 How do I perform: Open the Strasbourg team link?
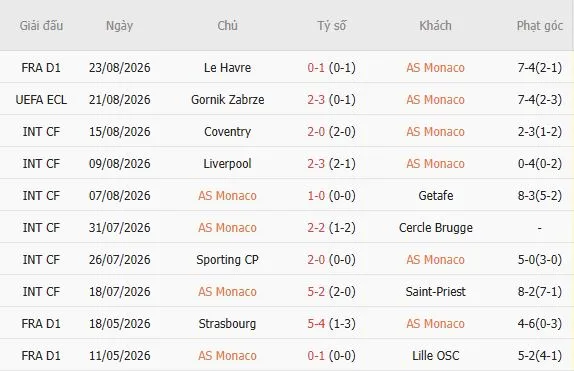pyautogui.click(x=227, y=324)
